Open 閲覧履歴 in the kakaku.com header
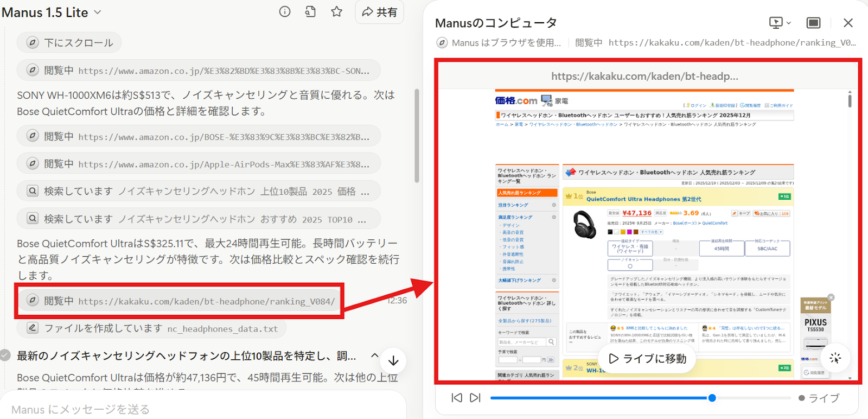868x419 pixels. pyautogui.click(x=750, y=105)
